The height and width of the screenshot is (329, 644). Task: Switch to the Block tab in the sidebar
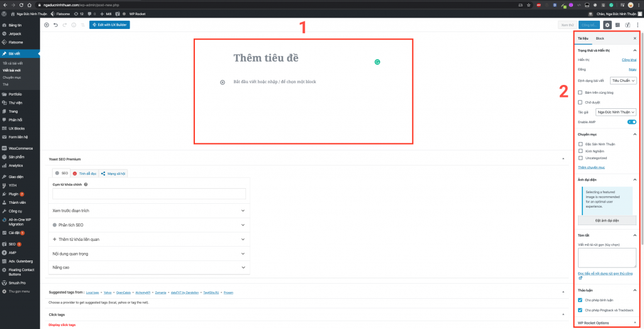coord(600,38)
